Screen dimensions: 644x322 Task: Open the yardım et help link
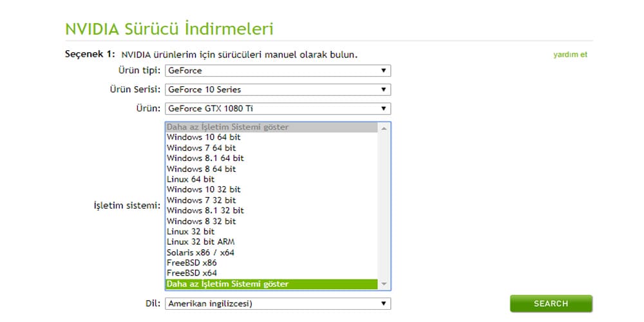coord(570,55)
